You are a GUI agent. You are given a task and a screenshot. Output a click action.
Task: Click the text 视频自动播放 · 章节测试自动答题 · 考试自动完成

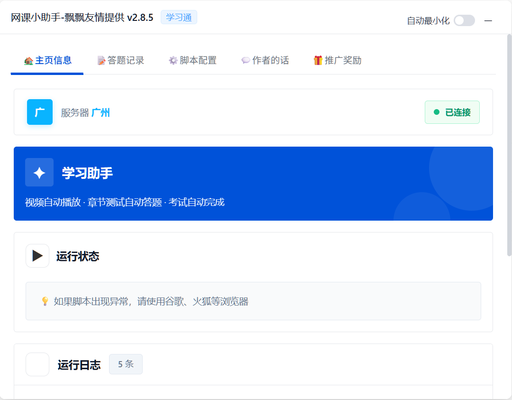pyautogui.click(x=125, y=202)
